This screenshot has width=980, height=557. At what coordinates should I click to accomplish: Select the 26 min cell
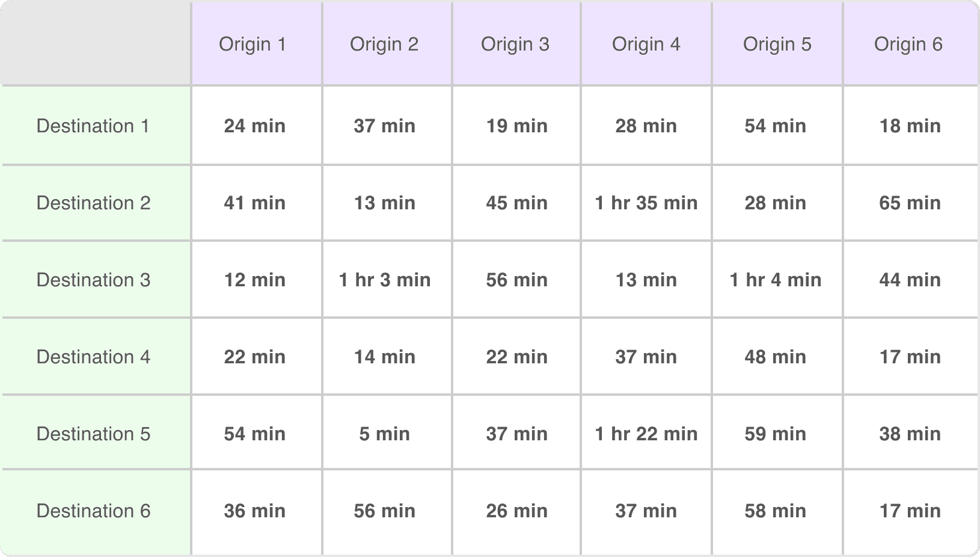pyautogui.click(x=517, y=511)
